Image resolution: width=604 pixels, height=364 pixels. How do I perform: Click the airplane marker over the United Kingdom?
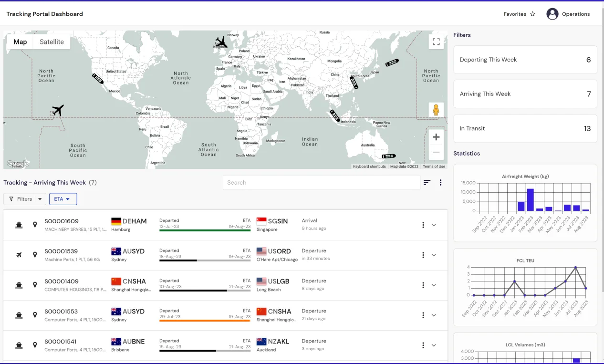(x=221, y=42)
